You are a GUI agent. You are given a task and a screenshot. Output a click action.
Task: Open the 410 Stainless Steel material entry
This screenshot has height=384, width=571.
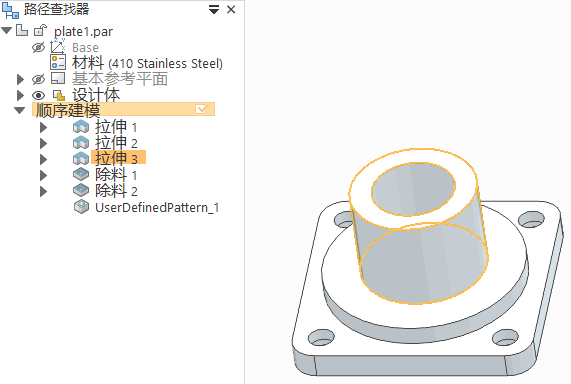tap(147, 63)
